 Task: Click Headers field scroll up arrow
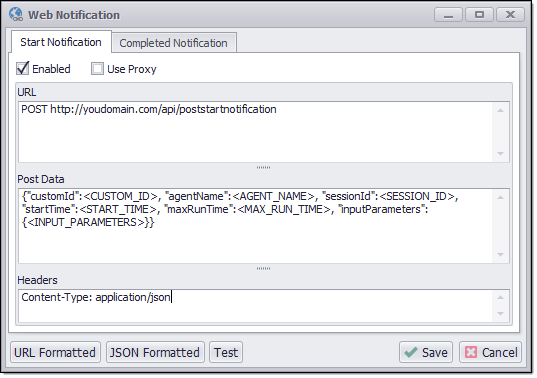500,297
